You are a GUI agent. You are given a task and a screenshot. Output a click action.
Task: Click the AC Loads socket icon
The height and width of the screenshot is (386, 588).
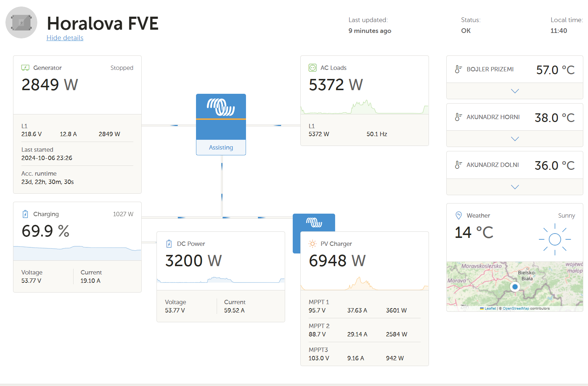click(312, 68)
